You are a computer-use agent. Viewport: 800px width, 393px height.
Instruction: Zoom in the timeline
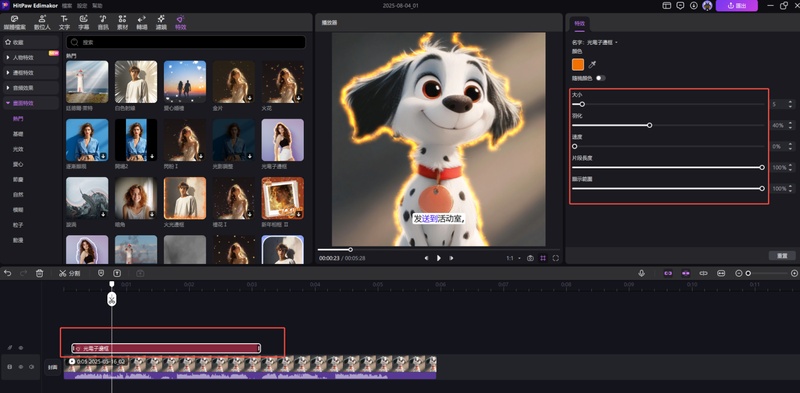click(794, 274)
